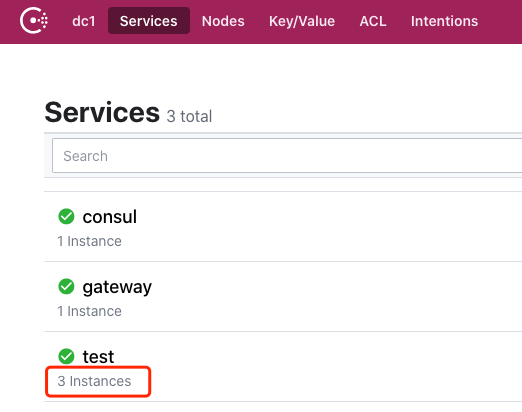Click 1 Instance under consul
The width and height of the screenshot is (522, 412).
[89, 241]
